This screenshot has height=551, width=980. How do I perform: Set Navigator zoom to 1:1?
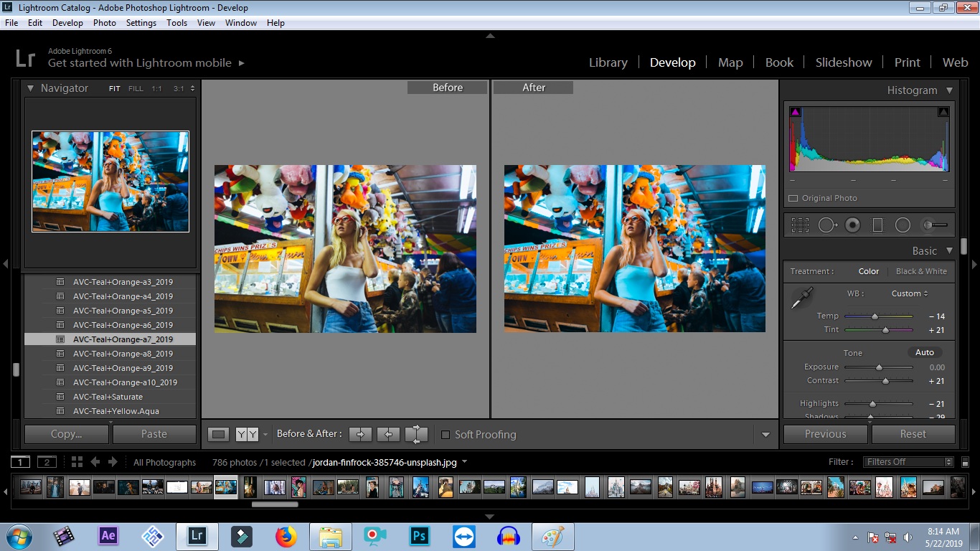[156, 89]
